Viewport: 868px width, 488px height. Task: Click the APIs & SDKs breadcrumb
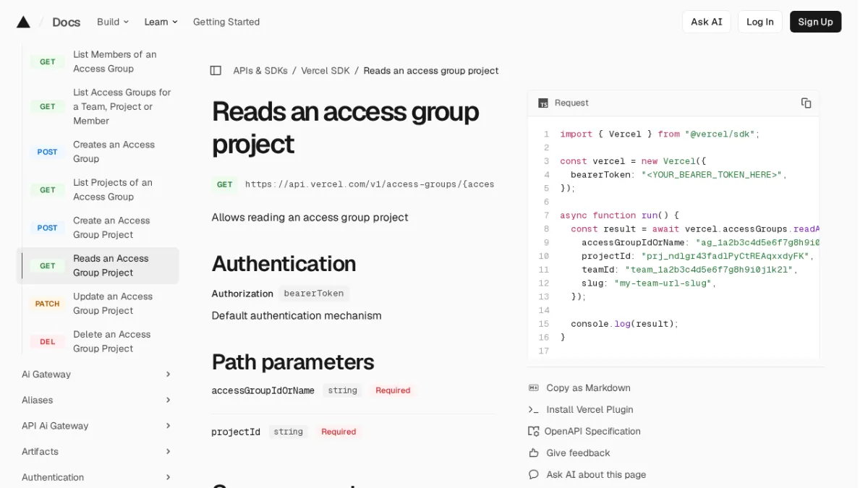click(260, 71)
